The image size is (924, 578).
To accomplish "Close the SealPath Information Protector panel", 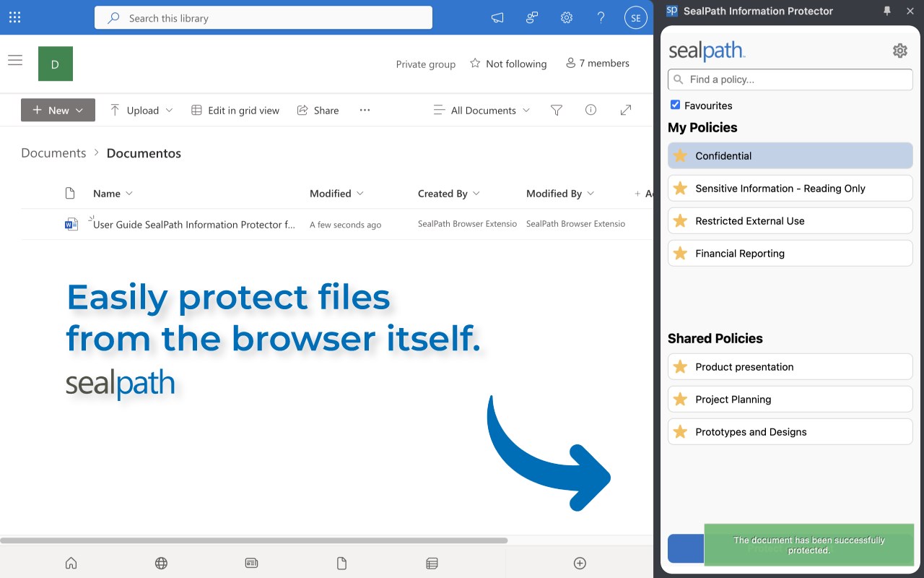I will pos(909,11).
